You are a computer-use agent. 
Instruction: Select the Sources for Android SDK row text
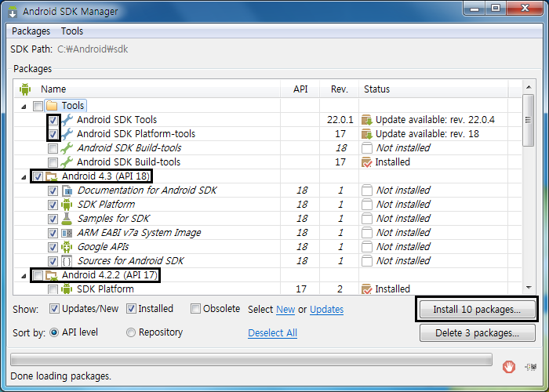[130, 261]
